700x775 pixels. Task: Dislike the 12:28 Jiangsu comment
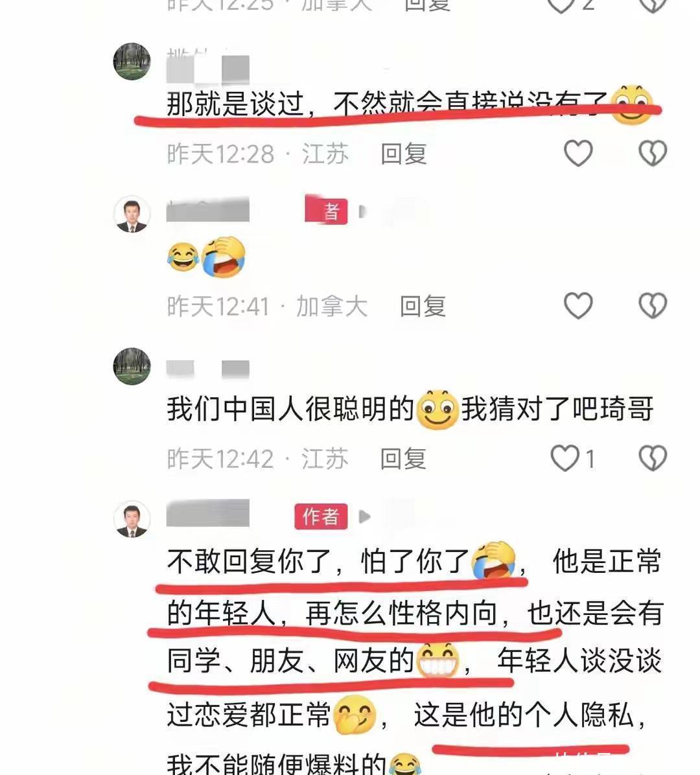[x=653, y=153]
